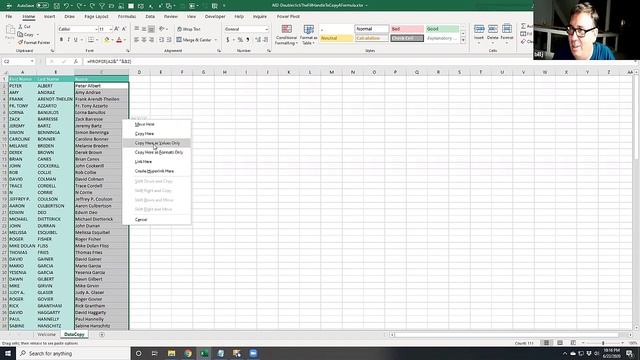Apply the Good cell style
The image size is (640, 360).
pyautogui.click(x=442, y=29)
